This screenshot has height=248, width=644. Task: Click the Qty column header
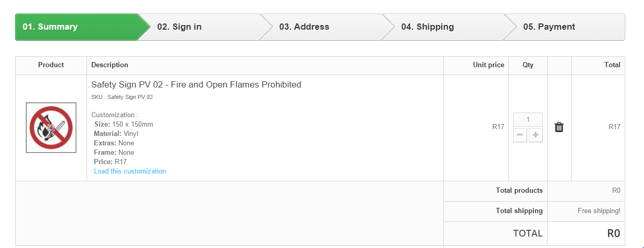pyautogui.click(x=528, y=65)
